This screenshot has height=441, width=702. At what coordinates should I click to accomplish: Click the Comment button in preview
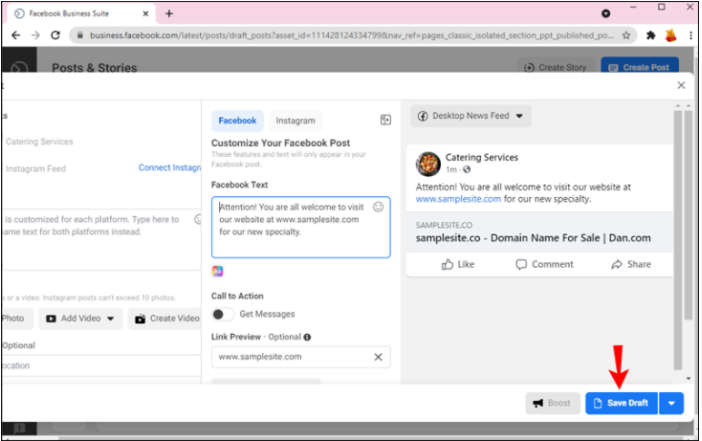click(x=544, y=264)
